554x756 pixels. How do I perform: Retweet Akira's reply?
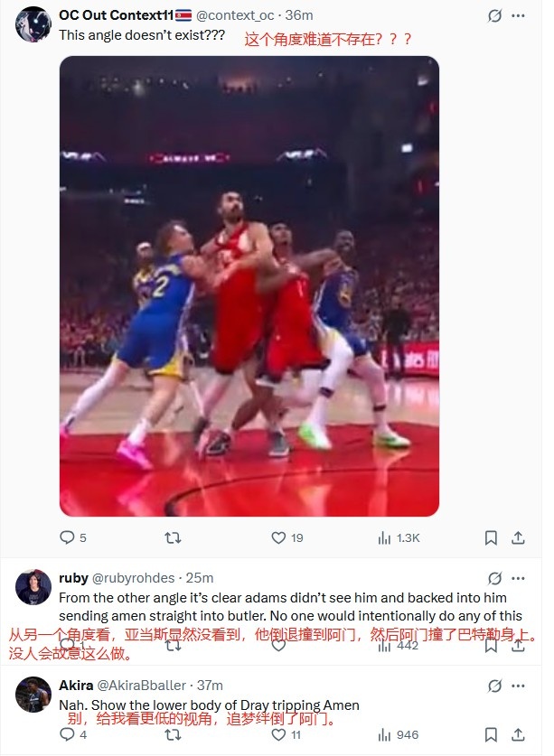point(173,735)
